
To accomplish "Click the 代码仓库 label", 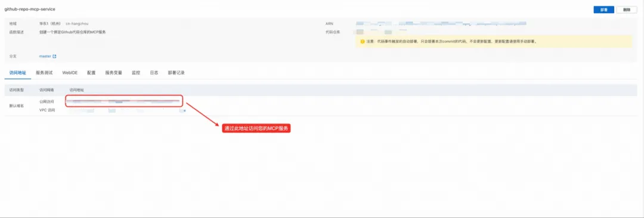I will pyautogui.click(x=333, y=32).
